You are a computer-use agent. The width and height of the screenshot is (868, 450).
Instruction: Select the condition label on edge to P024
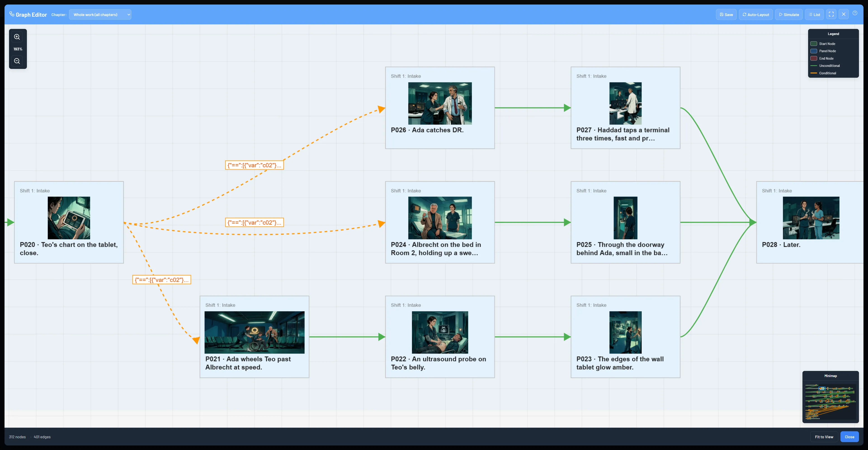254,222
